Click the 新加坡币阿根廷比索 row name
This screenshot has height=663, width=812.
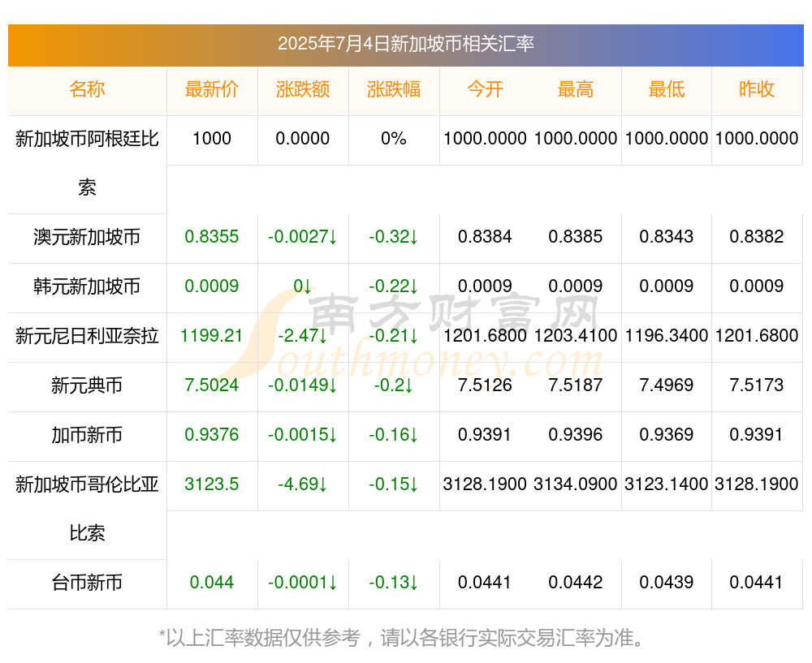tap(87, 163)
